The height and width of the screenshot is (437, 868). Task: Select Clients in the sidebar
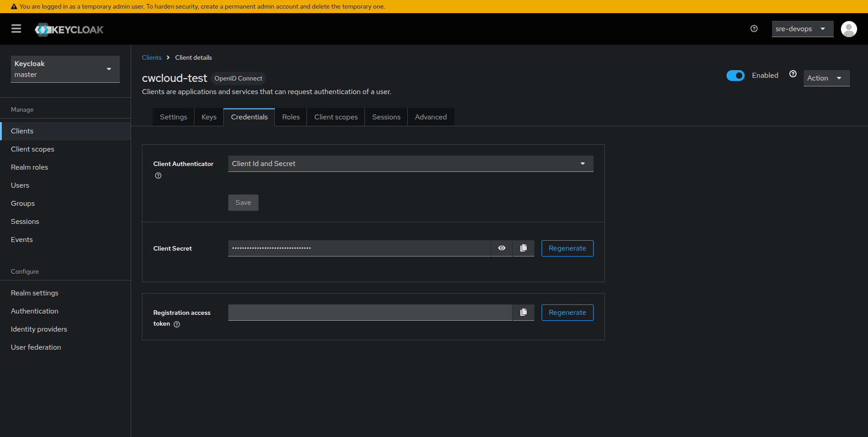(66, 131)
